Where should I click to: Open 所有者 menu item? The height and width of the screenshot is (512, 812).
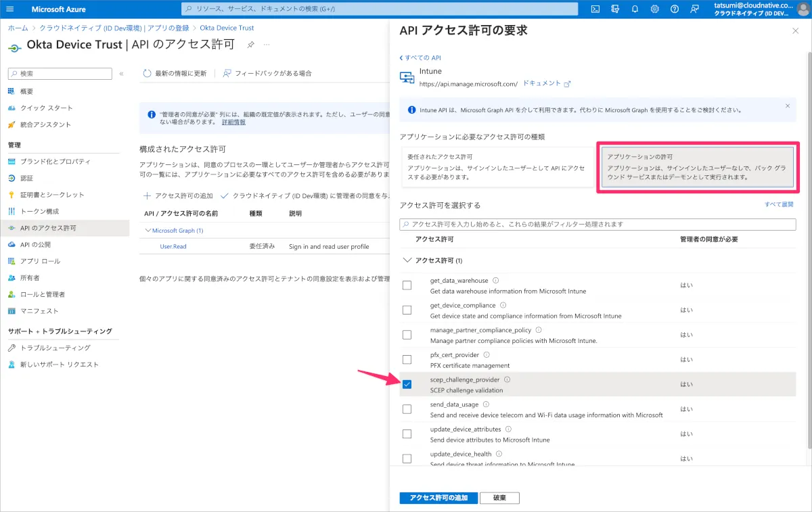click(30, 278)
